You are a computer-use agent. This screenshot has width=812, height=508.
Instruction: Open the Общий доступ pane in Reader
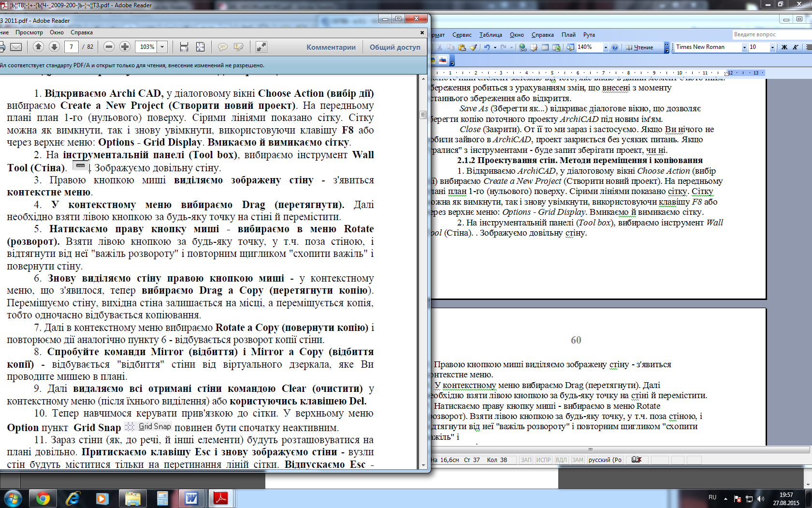(x=395, y=47)
